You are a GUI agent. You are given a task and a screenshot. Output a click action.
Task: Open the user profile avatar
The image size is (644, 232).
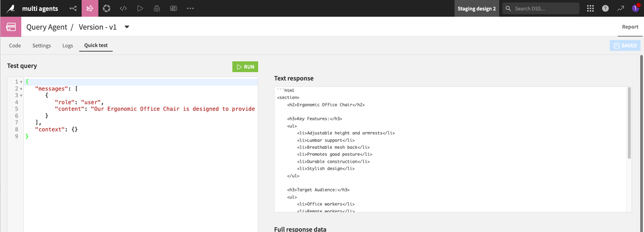(636, 8)
